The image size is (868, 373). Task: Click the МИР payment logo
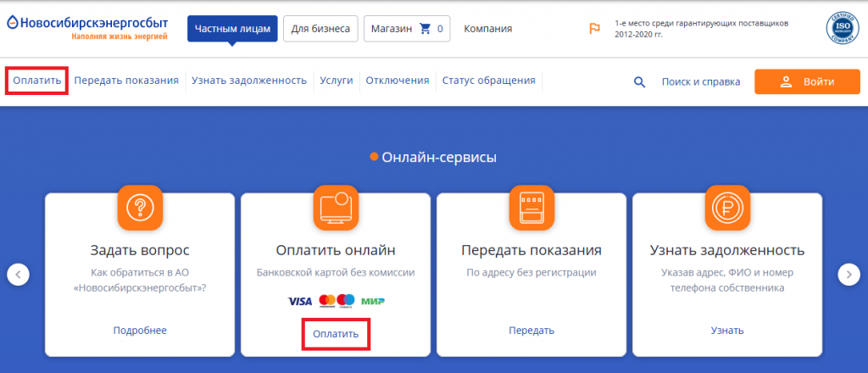(373, 302)
